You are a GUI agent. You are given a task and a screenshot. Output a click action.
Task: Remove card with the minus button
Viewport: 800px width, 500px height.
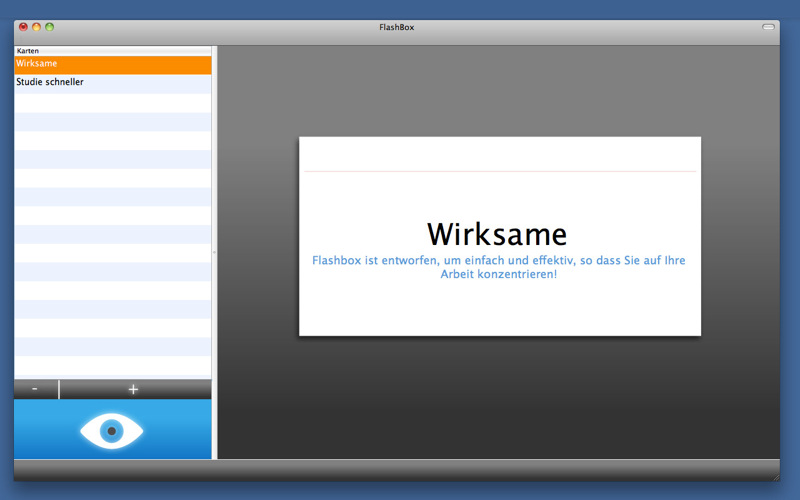coord(36,389)
